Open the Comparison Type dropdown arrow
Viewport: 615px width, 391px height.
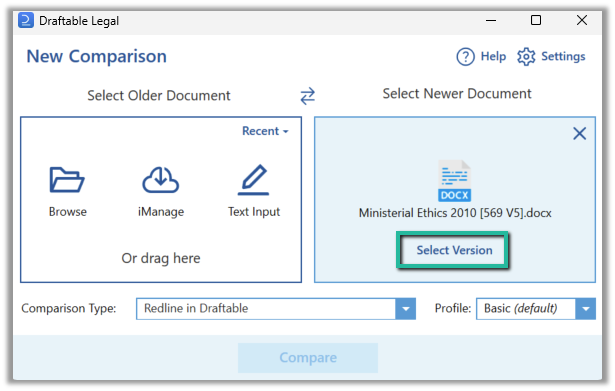click(x=406, y=309)
